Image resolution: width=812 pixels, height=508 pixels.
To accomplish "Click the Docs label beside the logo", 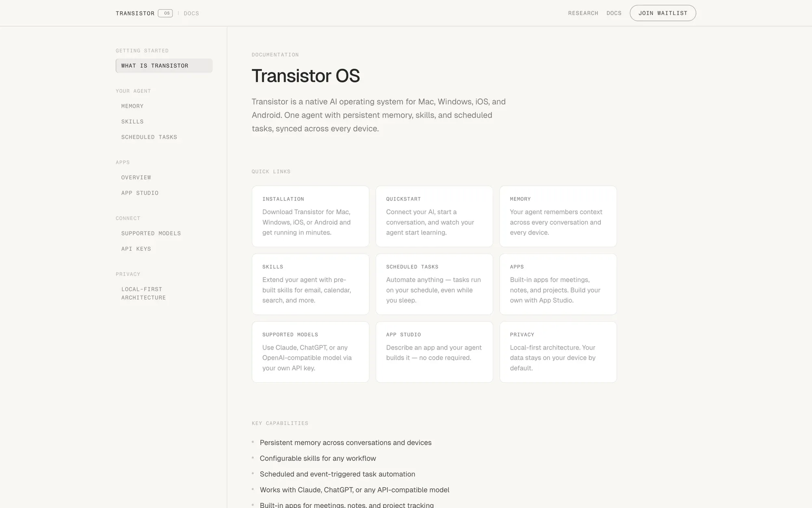I will pos(191,13).
